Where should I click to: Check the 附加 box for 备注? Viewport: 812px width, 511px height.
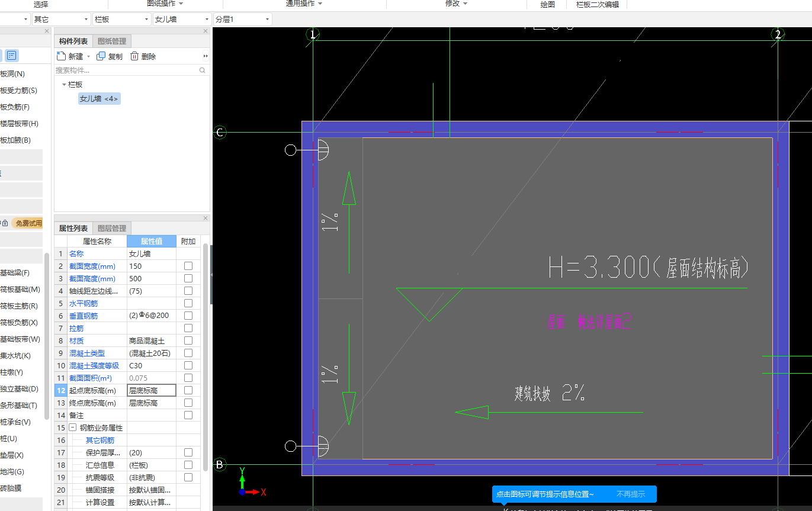tap(188, 415)
